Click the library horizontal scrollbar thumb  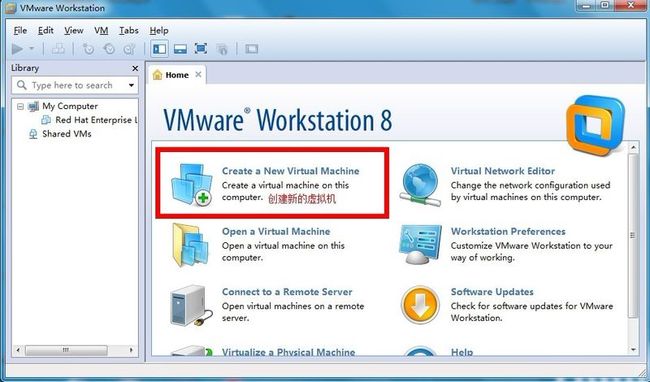[66, 350]
